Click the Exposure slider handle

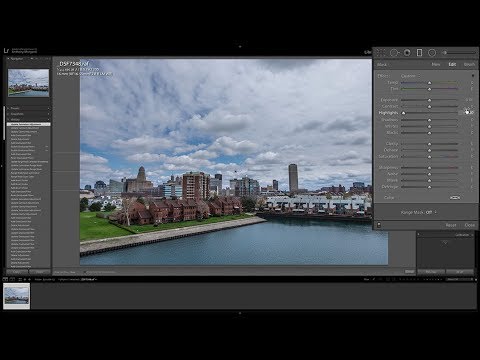click(429, 100)
